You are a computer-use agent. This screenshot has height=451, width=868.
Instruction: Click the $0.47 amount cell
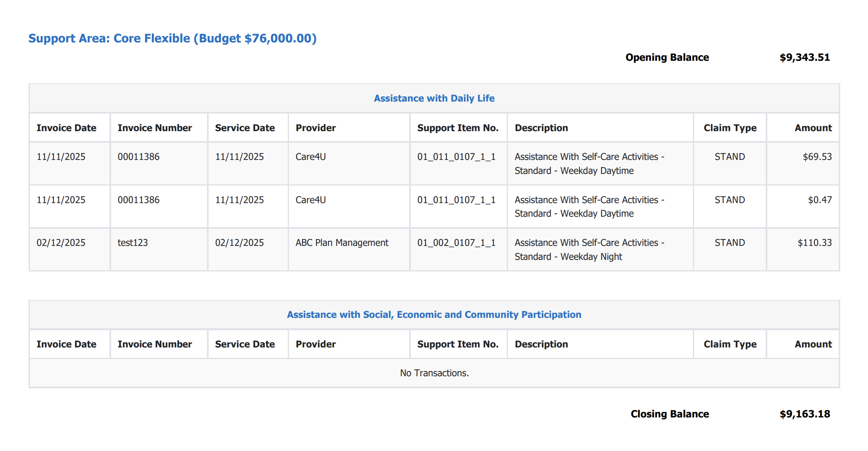click(820, 200)
